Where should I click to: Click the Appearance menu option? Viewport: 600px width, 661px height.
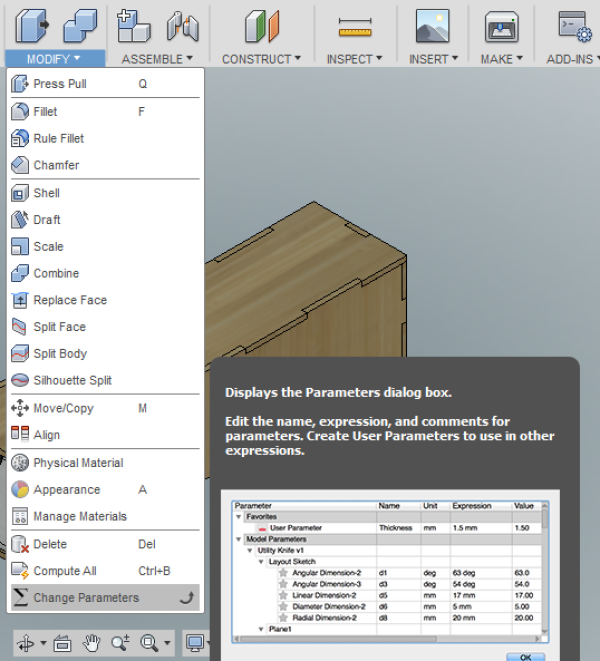pyautogui.click(x=66, y=490)
